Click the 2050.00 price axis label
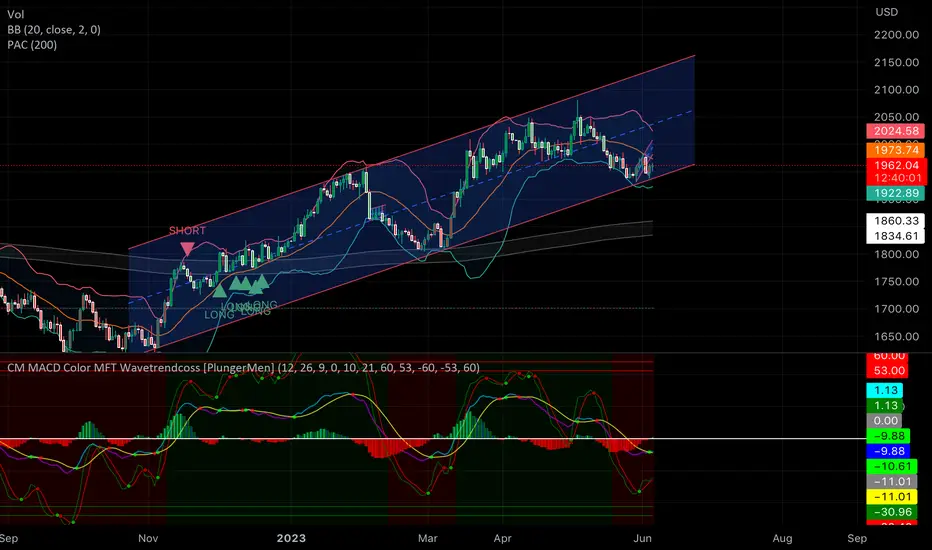Image resolution: width=932 pixels, height=550 pixels. pyautogui.click(x=896, y=117)
